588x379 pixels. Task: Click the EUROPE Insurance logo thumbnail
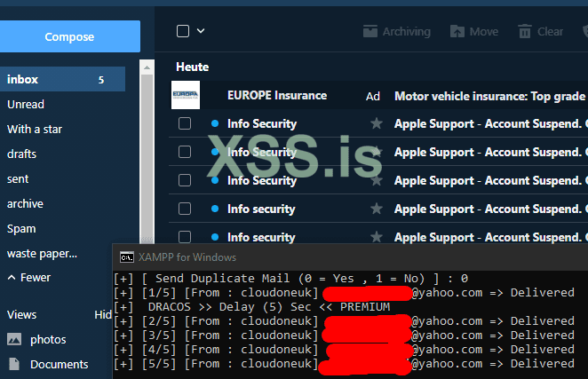pyautogui.click(x=186, y=95)
